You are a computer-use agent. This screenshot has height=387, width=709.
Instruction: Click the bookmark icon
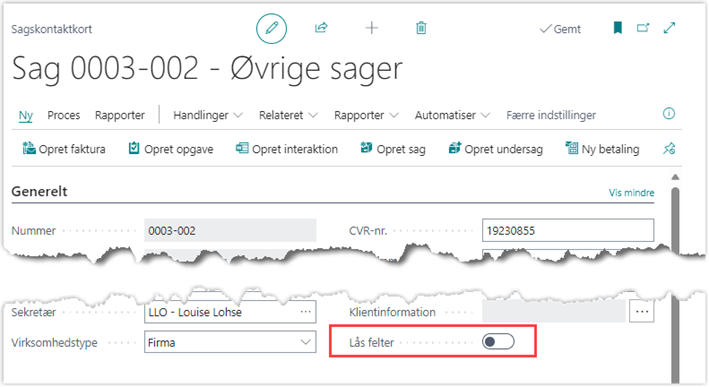618,28
